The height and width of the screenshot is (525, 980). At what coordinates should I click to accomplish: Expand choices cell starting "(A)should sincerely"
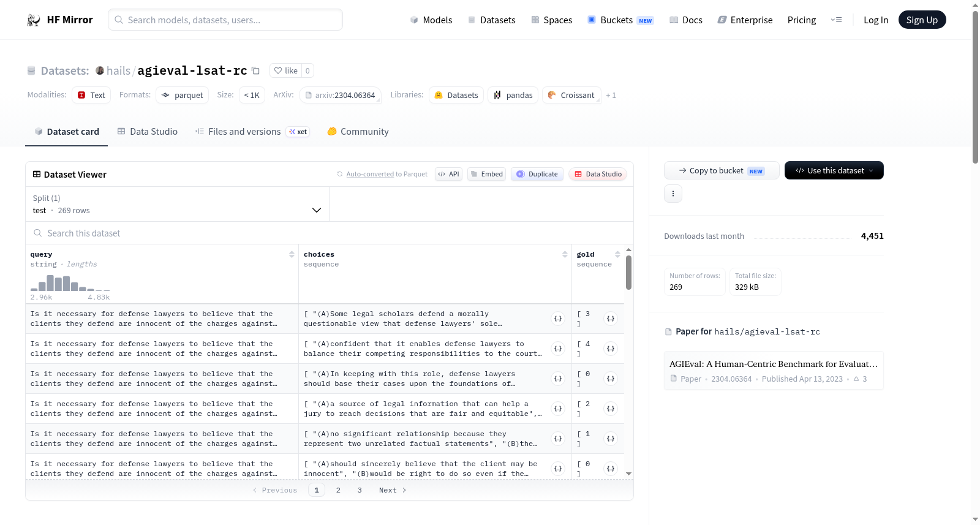point(558,469)
